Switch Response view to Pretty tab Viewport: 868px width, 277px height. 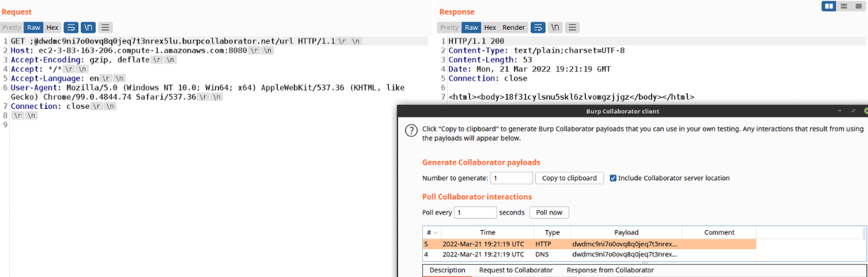click(450, 28)
